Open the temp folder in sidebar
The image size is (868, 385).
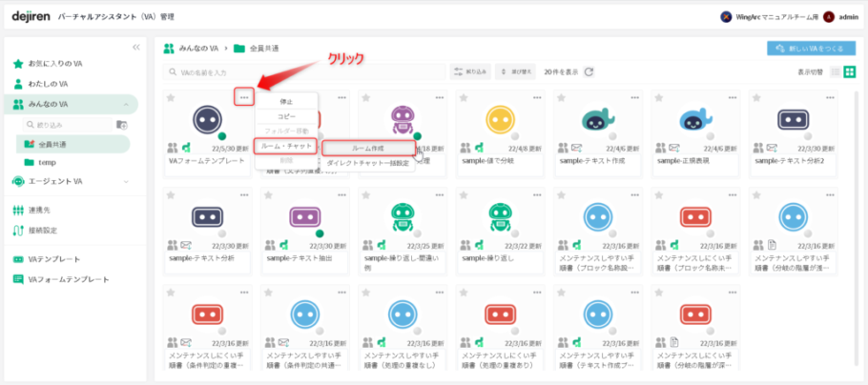47,162
